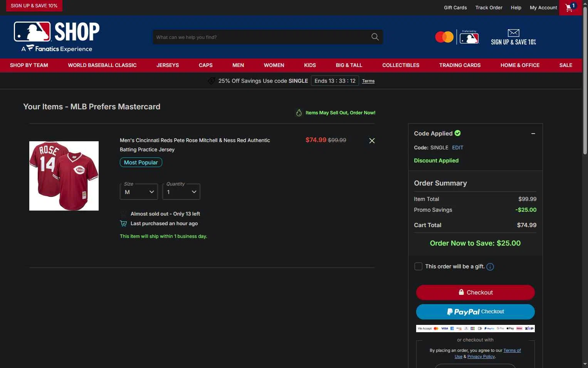Open the shopping cart icon
This screenshot has height=368, width=588.
click(x=571, y=7)
